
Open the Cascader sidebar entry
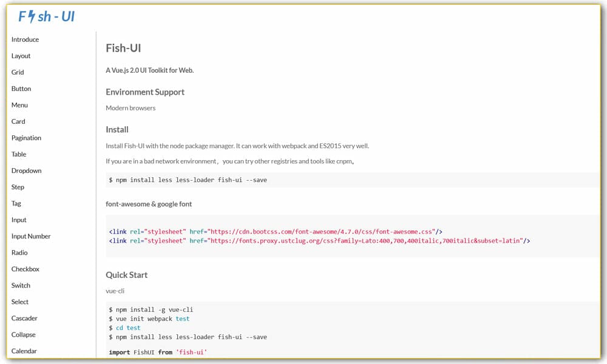pos(24,318)
